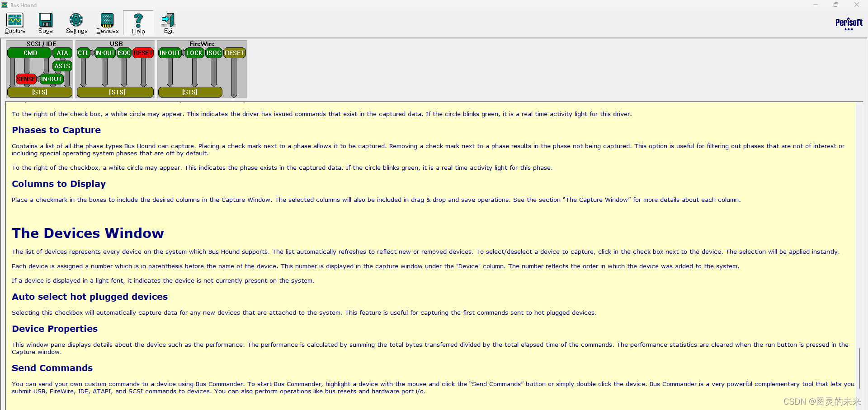Screen dimensions: 868x410
Task: Open the Capture window
Action: click(15, 23)
